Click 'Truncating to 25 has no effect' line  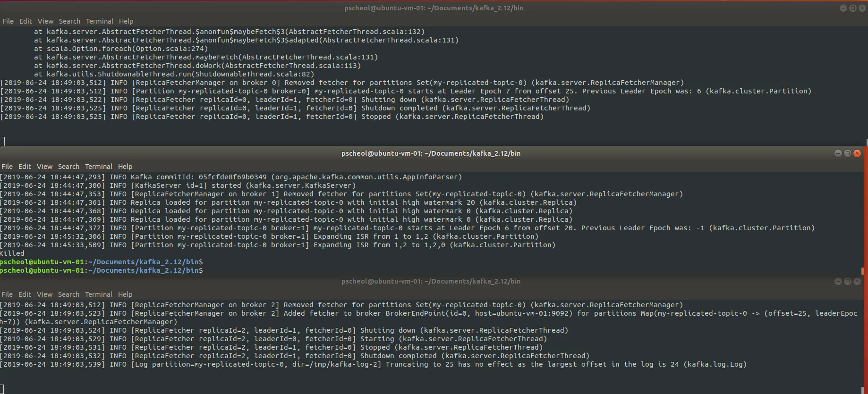click(x=374, y=364)
